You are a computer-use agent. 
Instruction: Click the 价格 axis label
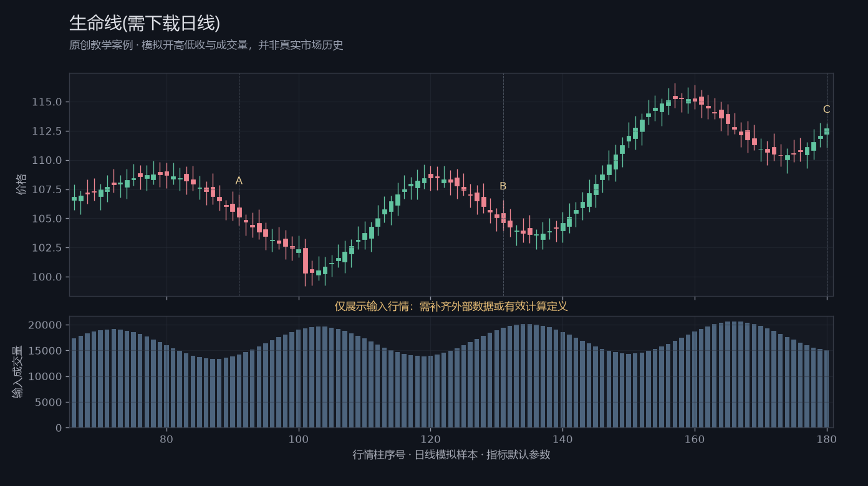[x=22, y=185]
